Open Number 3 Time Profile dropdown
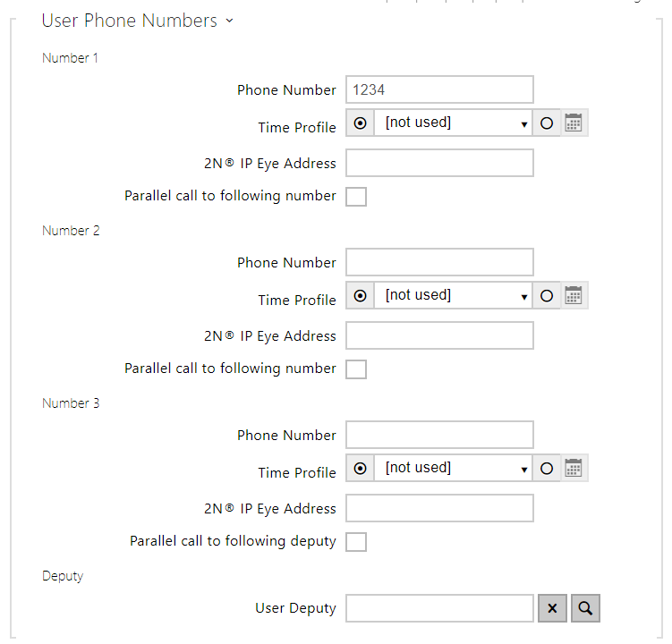This screenshot has width=672, height=644. (x=453, y=469)
